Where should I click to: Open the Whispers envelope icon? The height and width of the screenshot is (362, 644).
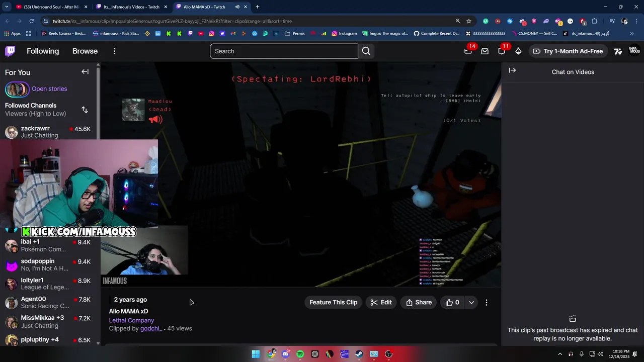click(x=485, y=51)
